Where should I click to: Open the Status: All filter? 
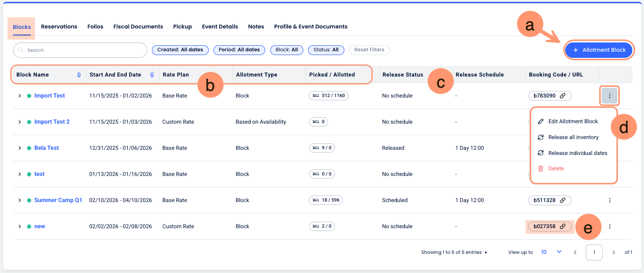click(326, 50)
